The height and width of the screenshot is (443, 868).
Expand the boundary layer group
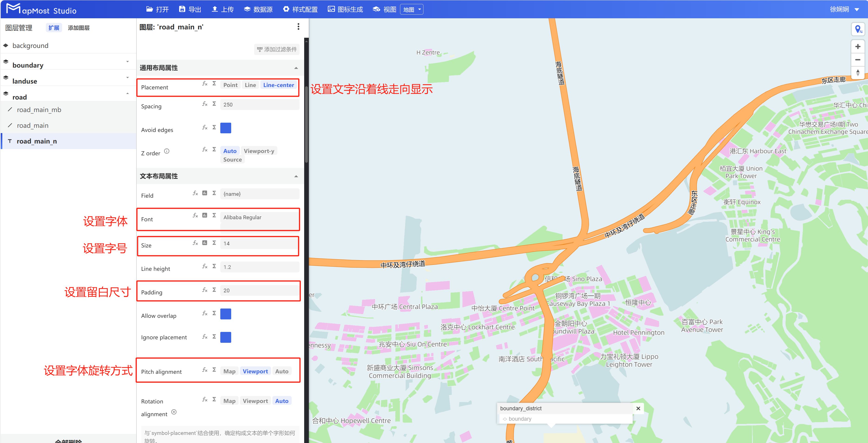127,62
